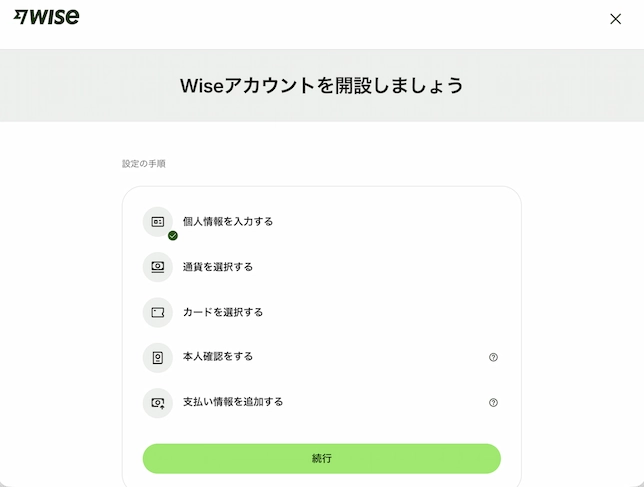Select the 個人情報を入力する step label
644x487 pixels.
[x=228, y=221]
